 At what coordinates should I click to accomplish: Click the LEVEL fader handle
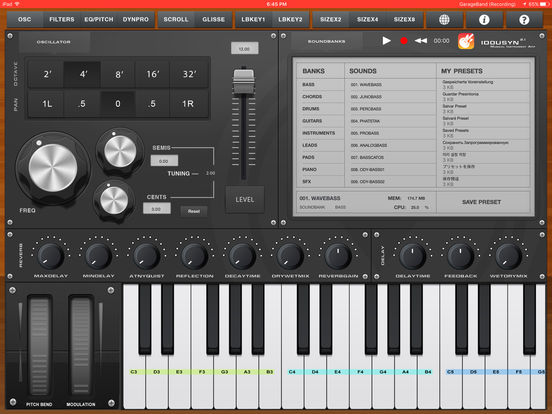coord(244,81)
